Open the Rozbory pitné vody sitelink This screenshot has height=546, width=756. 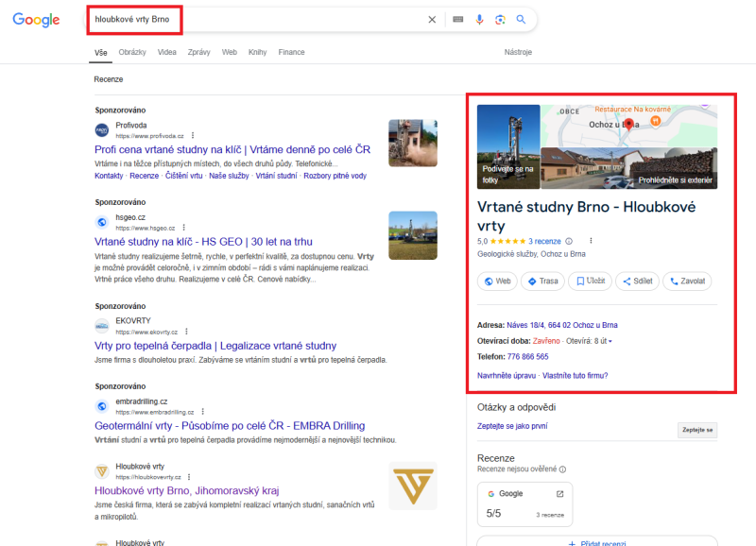tap(335, 176)
